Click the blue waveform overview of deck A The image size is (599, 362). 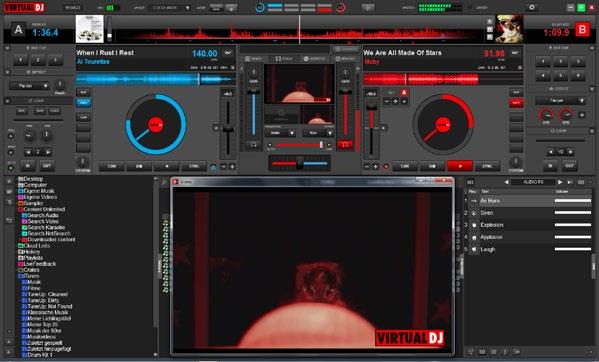click(x=156, y=79)
